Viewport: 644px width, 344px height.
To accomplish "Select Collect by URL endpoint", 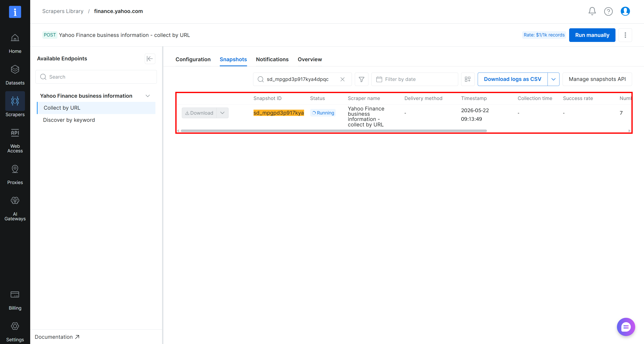I will coord(96,108).
